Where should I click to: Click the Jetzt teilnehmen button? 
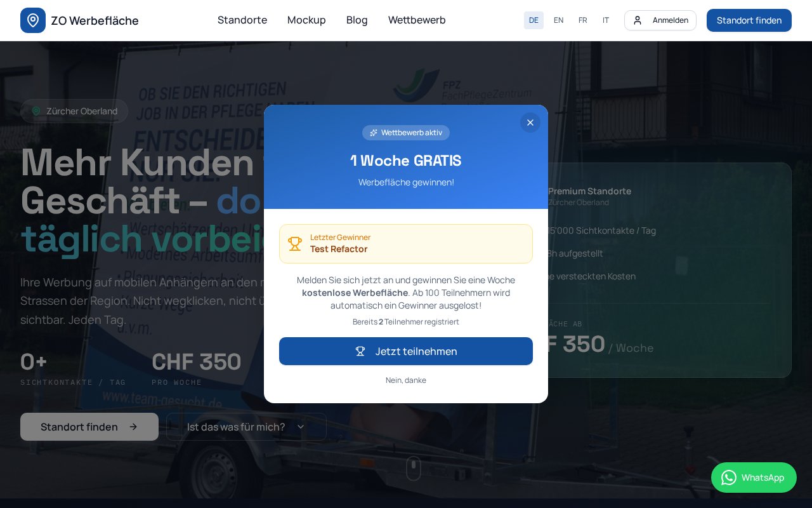406,351
